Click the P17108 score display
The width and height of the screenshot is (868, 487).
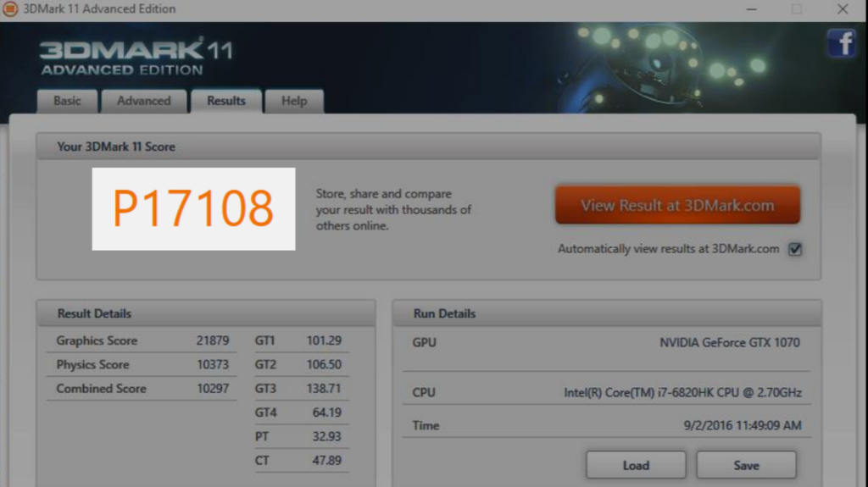pos(193,208)
